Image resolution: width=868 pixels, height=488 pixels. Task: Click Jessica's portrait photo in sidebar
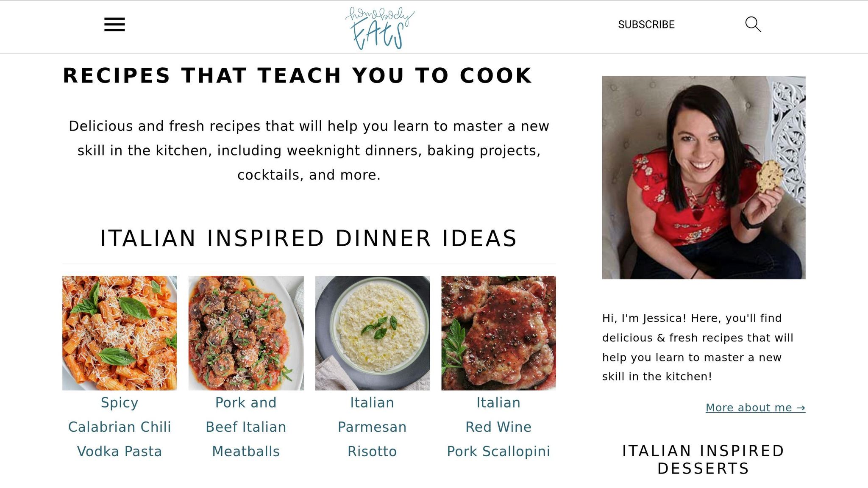point(704,177)
